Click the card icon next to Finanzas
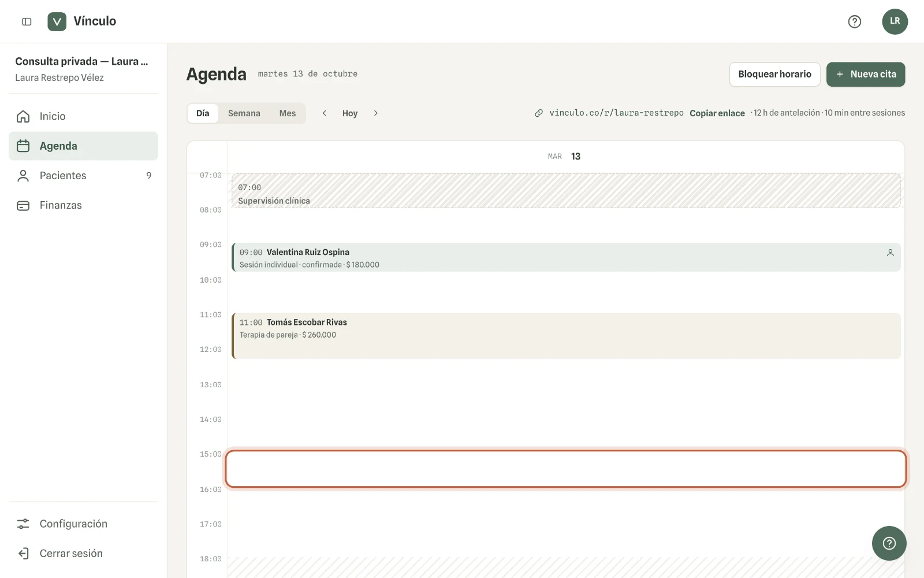This screenshot has width=924, height=578. click(23, 205)
